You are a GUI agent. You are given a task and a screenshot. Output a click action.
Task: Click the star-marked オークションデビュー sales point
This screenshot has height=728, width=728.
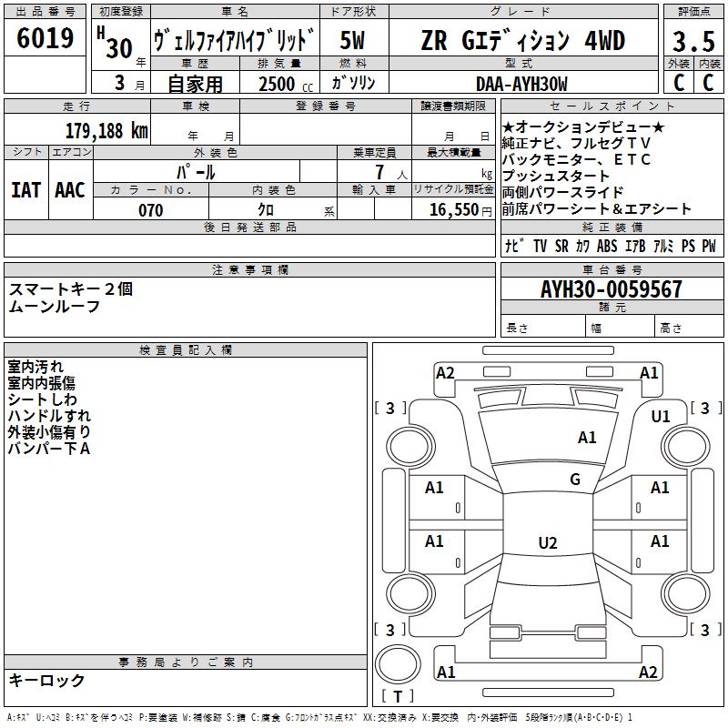click(583, 127)
